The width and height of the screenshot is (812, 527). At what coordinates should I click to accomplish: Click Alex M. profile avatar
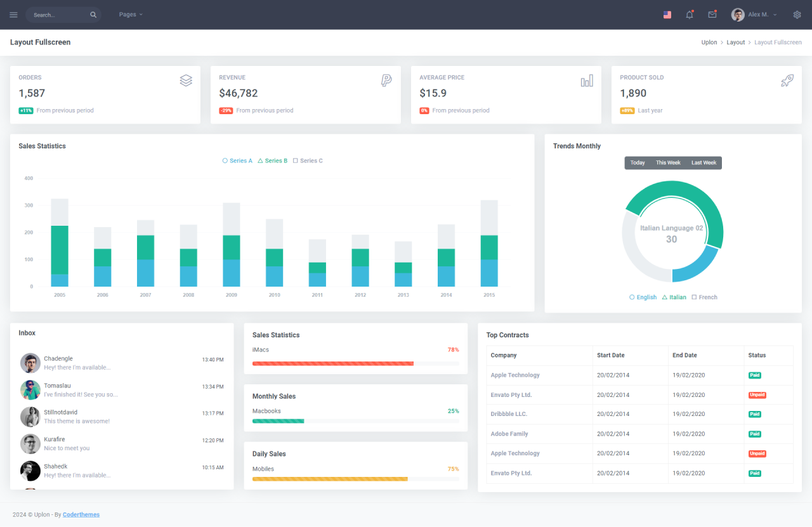(738, 15)
